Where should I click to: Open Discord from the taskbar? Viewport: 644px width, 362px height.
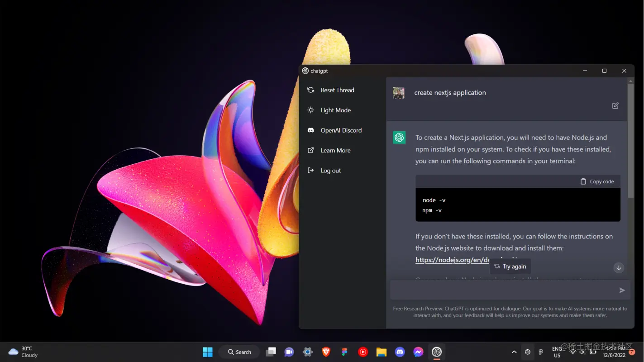pyautogui.click(x=400, y=352)
